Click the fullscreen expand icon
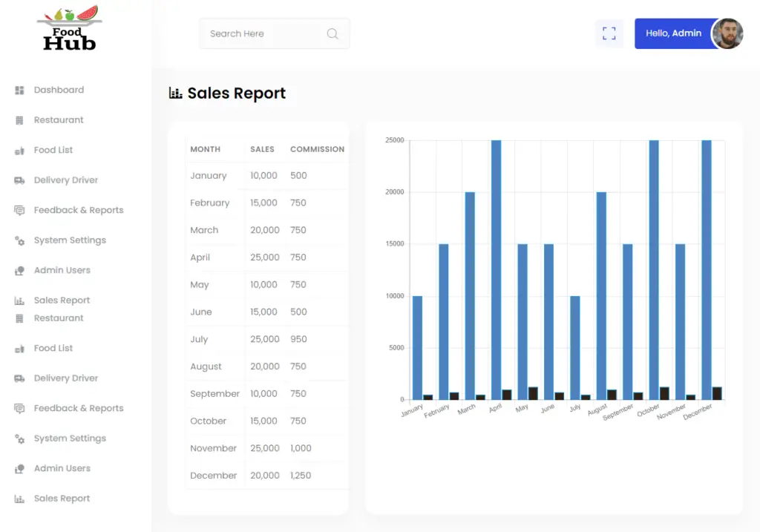This screenshot has width=760, height=532. click(609, 33)
